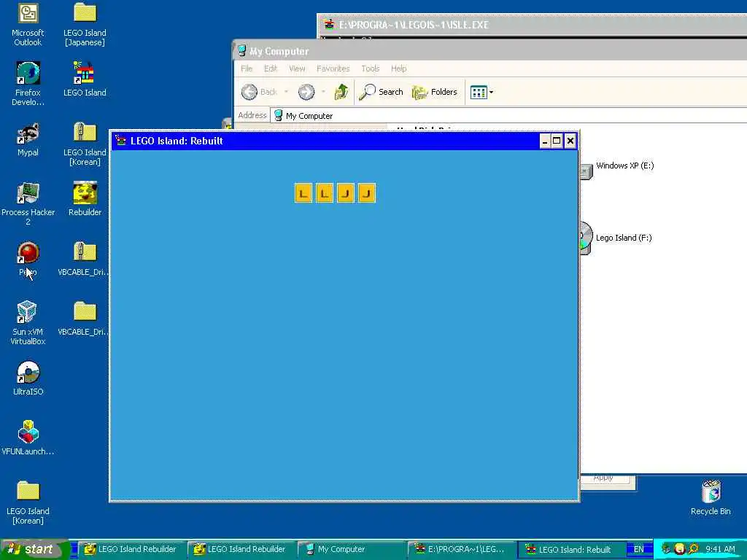The width and height of the screenshot is (747, 560).
Task: Click the second L tile in LEGO Island: Rebuilt
Action: 325,193
